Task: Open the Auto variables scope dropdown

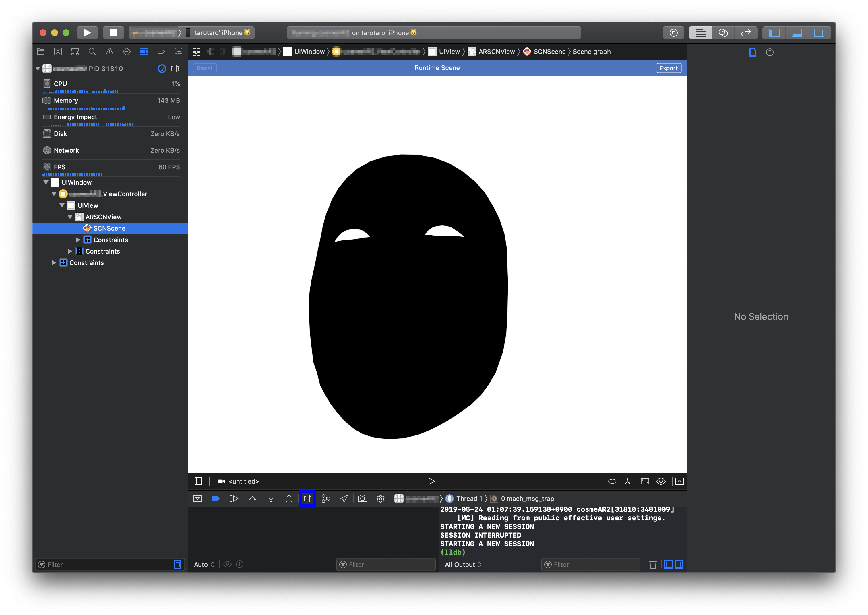Action: point(204,564)
